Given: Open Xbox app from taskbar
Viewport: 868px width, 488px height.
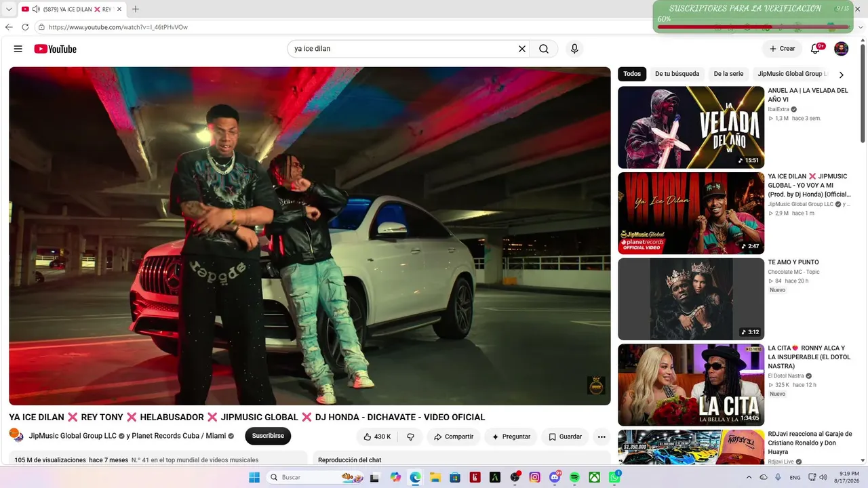Looking at the screenshot, I should [x=594, y=477].
